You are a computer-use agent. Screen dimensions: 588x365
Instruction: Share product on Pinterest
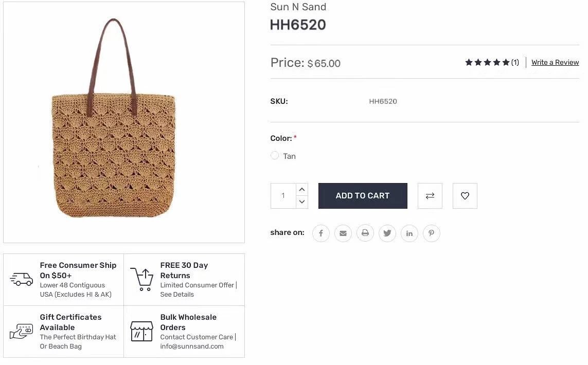tap(432, 233)
